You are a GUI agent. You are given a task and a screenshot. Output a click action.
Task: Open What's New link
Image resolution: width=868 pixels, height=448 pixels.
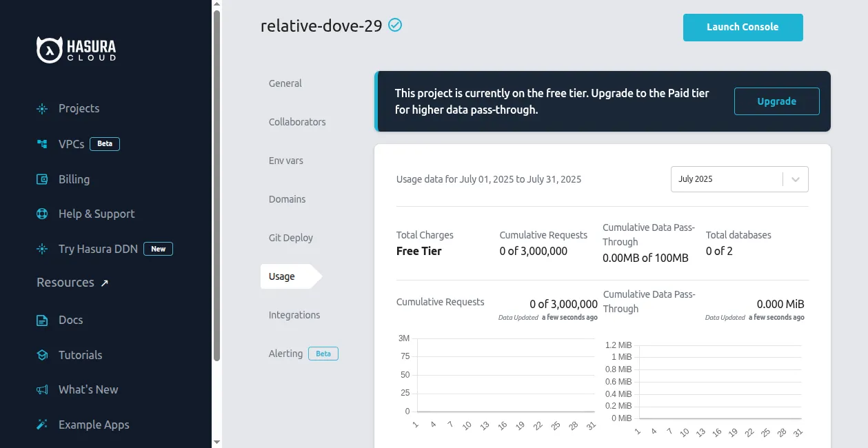point(88,389)
